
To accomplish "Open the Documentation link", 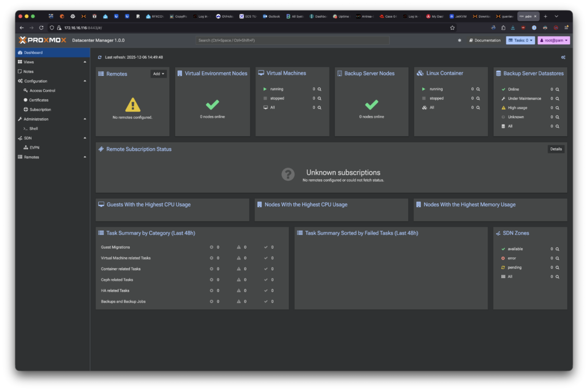I will coord(485,40).
